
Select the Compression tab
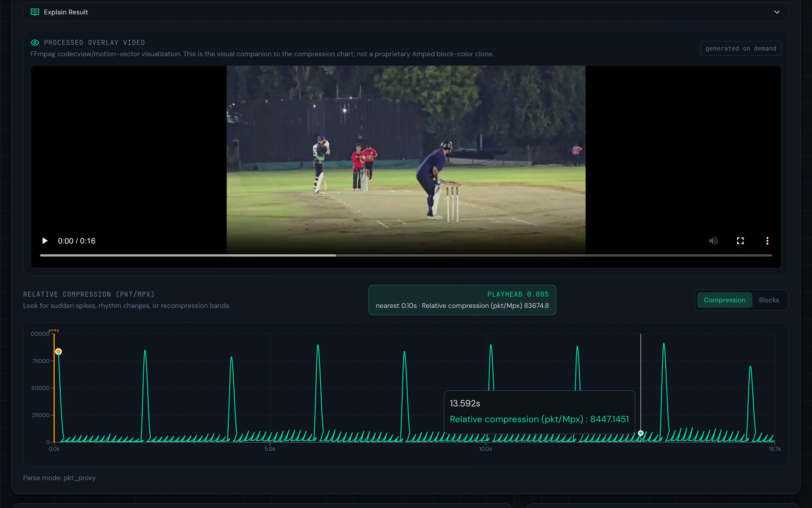(x=724, y=300)
